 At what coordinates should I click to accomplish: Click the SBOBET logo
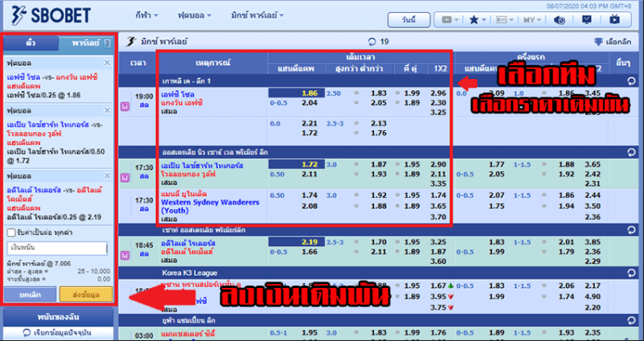point(51,15)
